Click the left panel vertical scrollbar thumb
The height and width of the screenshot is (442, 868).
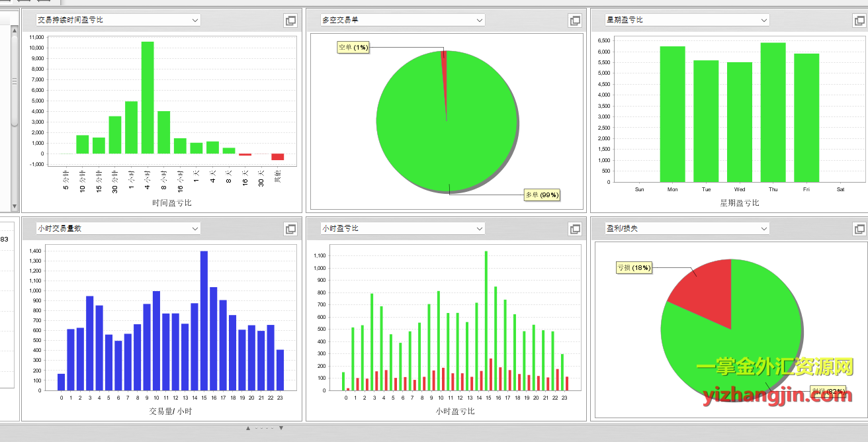coord(15,81)
